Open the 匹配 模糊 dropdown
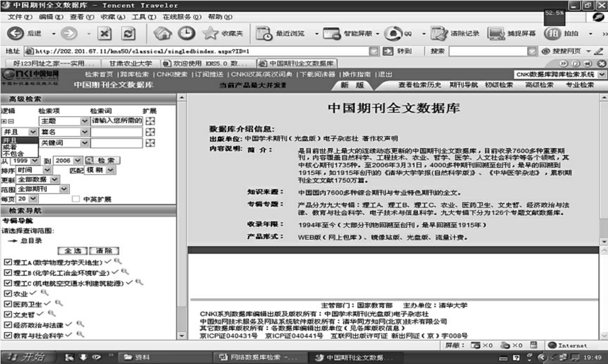 tap(110, 170)
